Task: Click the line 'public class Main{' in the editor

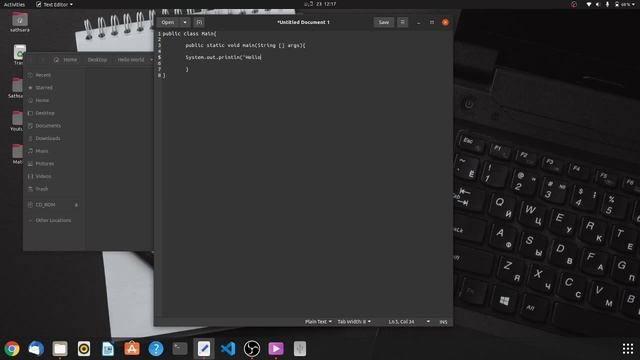Action: click(189, 33)
